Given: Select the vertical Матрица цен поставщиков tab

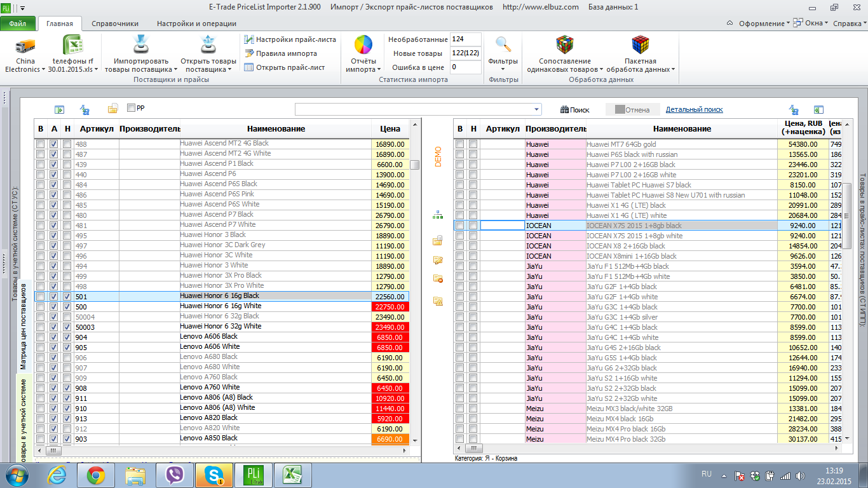Looking at the screenshot, I should click(x=23, y=326).
